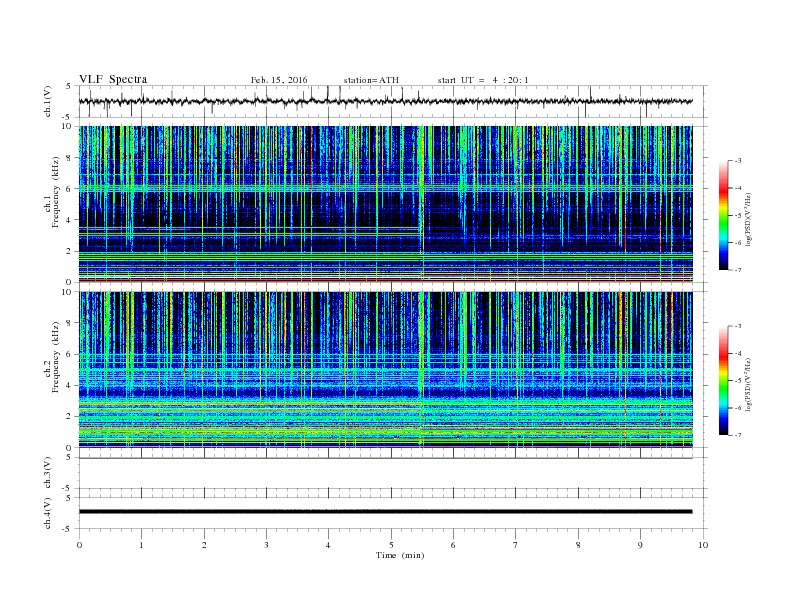792x612 pixels.
Task: Click the "ch.3(V)" axis label
Action: point(48,473)
